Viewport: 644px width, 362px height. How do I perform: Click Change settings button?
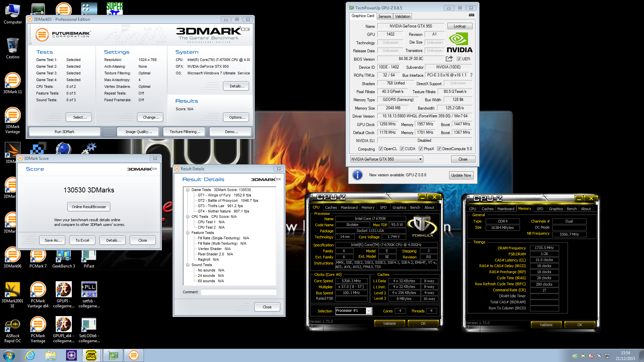tap(151, 117)
